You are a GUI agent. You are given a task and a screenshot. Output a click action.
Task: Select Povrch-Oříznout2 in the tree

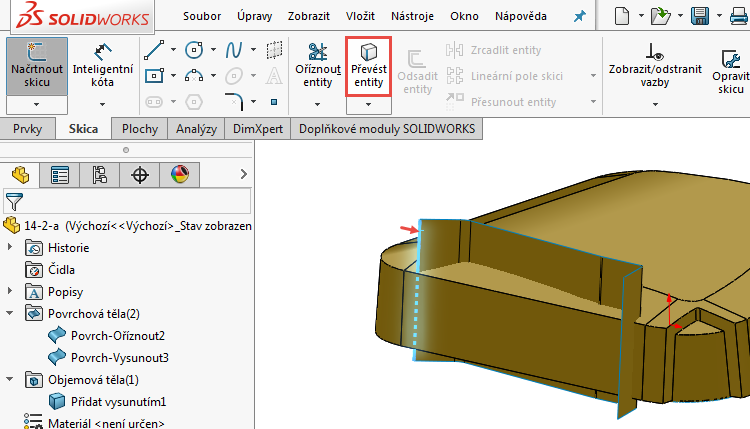(118, 336)
